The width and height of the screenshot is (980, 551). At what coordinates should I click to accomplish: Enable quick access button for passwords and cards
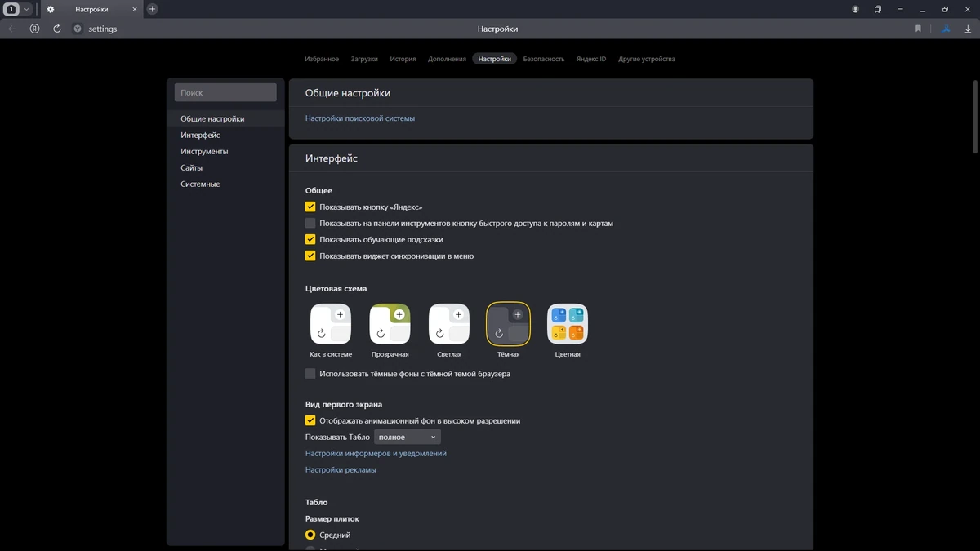310,223
